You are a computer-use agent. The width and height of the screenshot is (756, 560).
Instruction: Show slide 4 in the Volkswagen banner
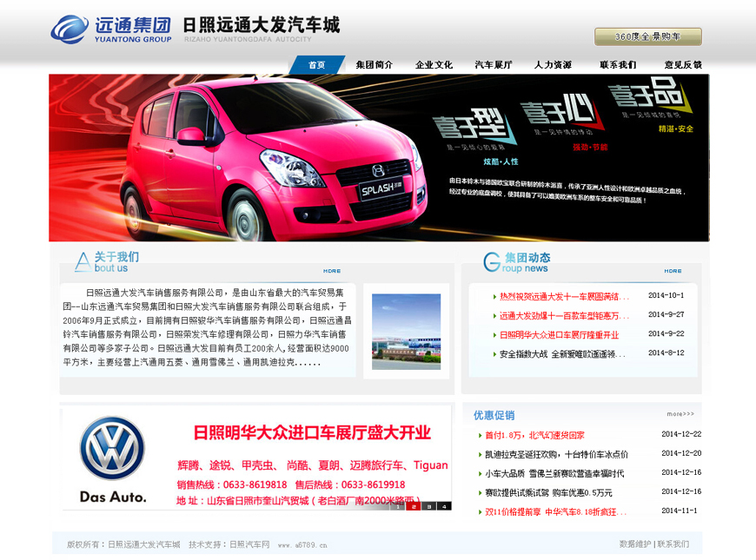(444, 506)
